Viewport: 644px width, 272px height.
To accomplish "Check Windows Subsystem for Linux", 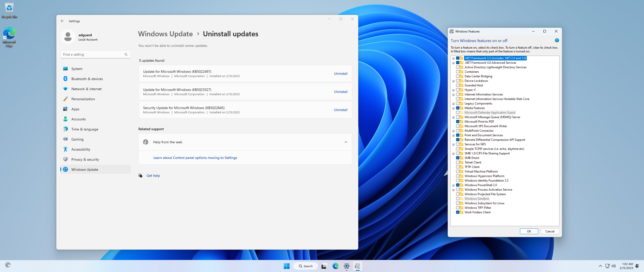I will (458, 203).
